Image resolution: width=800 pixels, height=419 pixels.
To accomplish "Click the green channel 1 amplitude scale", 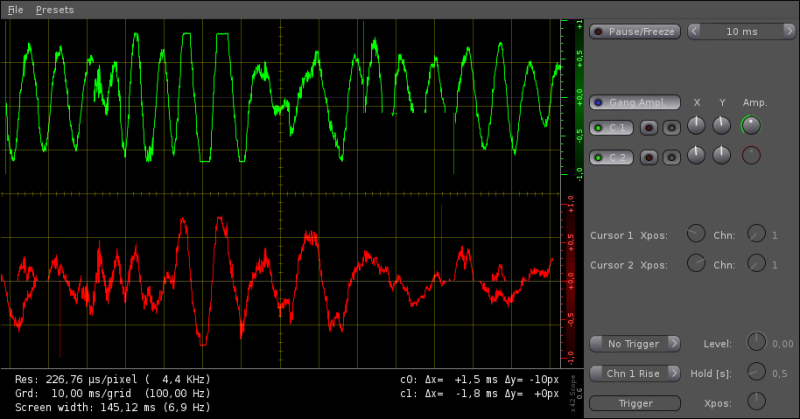I will click(x=574, y=100).
